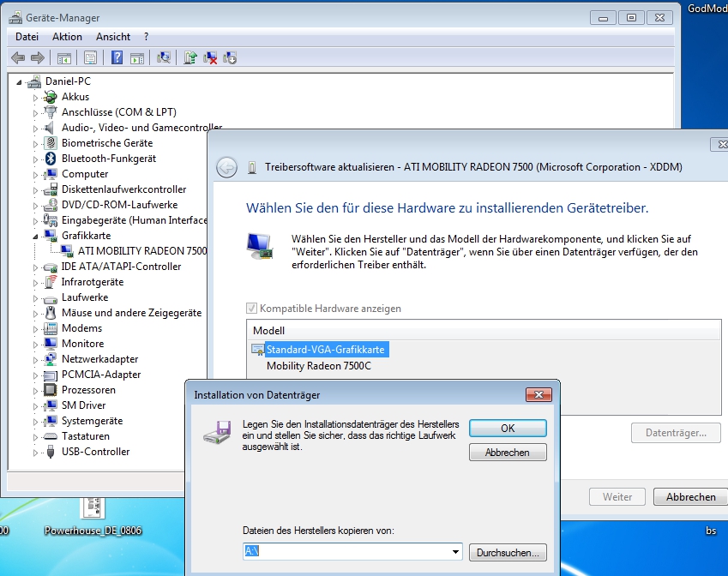728x576 pixels.
Task: Open the ? help menu
Action: click(147, 37)
